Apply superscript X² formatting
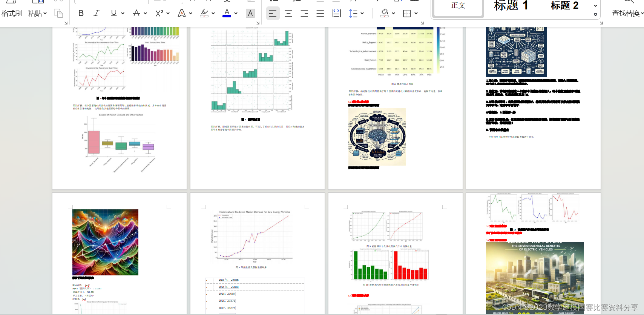The image size is (644, 315). click(x=159, y=13)
